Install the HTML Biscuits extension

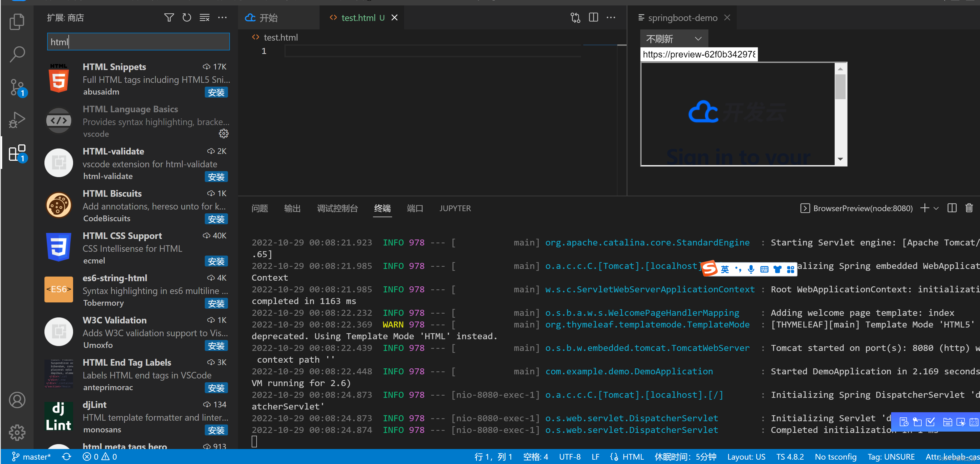(216, 219)
